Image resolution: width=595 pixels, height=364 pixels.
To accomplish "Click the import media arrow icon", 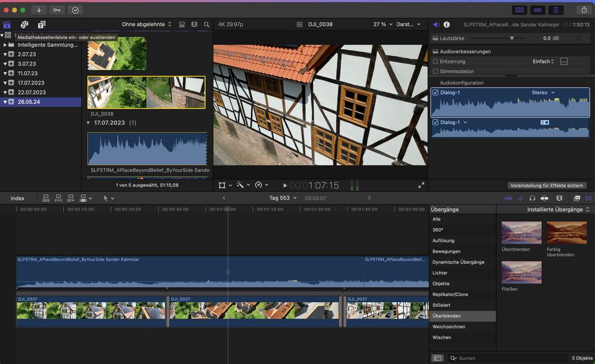I will tap(38, 11).
